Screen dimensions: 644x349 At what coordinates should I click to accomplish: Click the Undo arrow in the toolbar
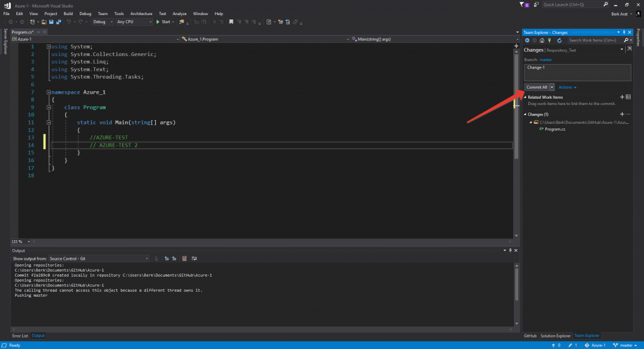click(69, 22)
